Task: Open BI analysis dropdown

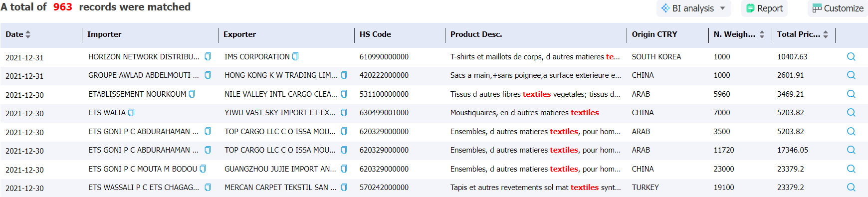Action: (693, 8)
